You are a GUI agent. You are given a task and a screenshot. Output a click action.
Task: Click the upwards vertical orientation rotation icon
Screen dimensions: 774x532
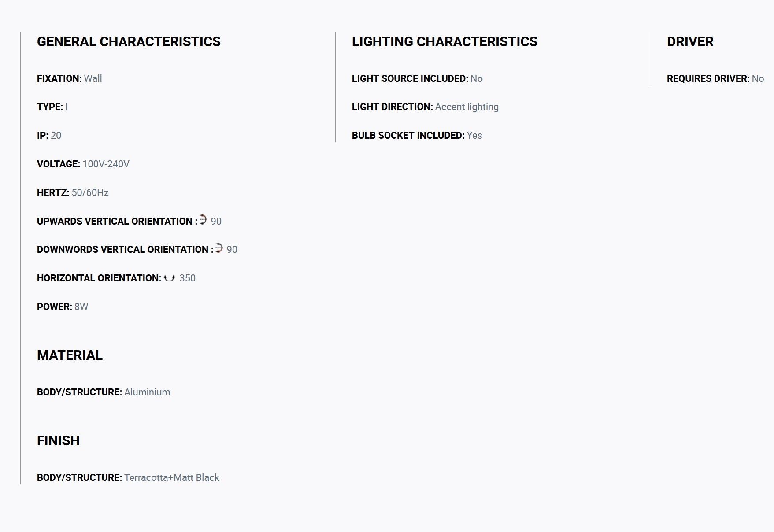click(x=203, y=219)
